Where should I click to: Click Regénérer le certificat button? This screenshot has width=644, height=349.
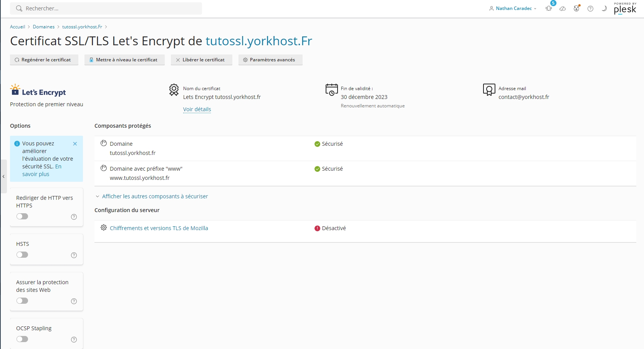point(44,60)
